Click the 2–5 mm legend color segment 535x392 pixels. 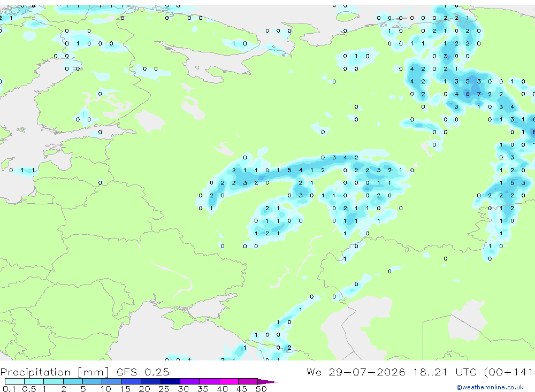tap(73, 381)
